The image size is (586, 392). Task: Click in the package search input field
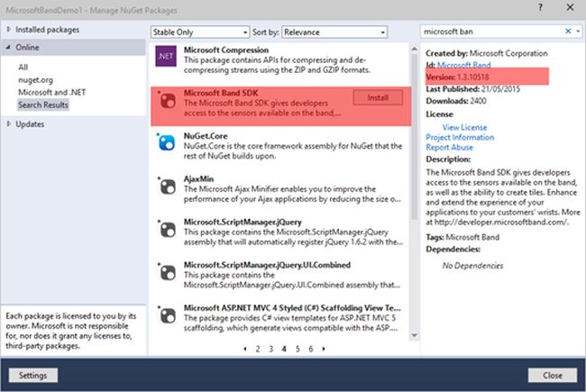pyautogui.click(x=491, y=32)
